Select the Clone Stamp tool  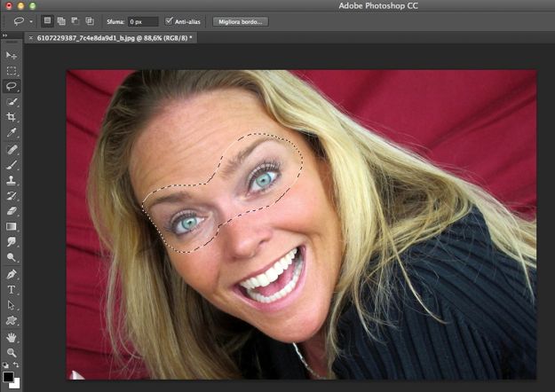pos(12,180)
